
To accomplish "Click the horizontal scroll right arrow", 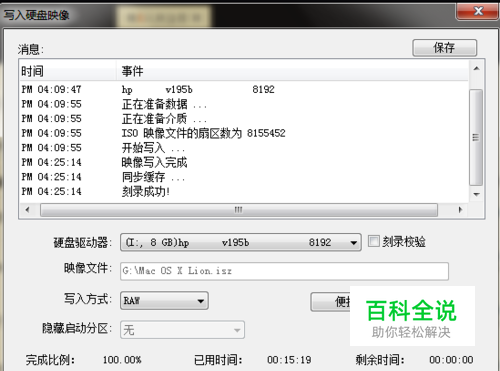I will 460,210.
